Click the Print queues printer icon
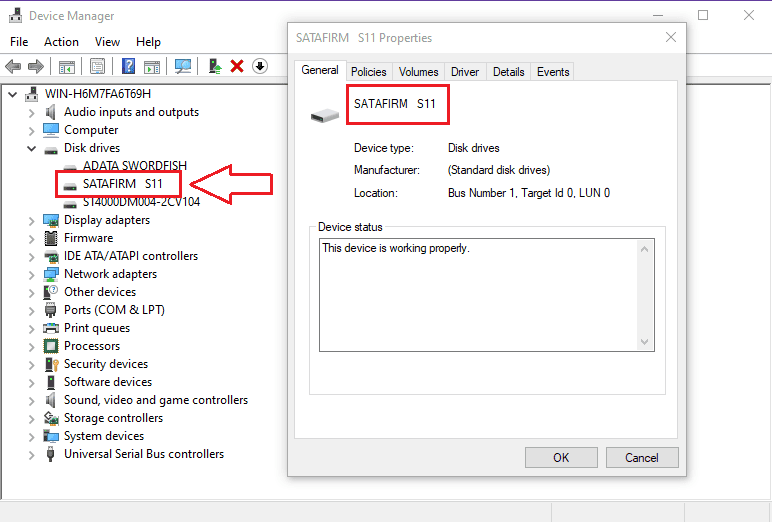 (51, 328)
